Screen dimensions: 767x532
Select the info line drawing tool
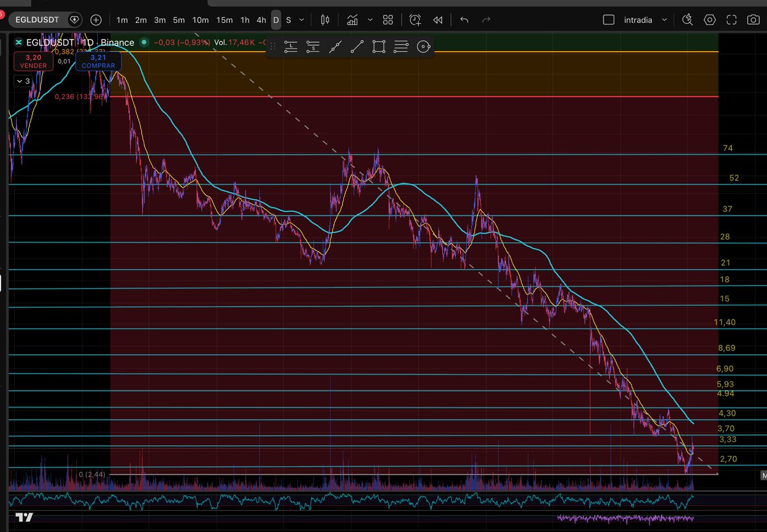click(x=335, y=47)
